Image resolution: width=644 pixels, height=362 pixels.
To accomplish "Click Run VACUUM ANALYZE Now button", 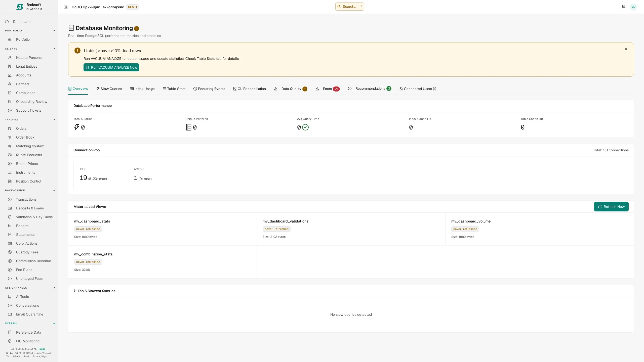I will (111, 67).
